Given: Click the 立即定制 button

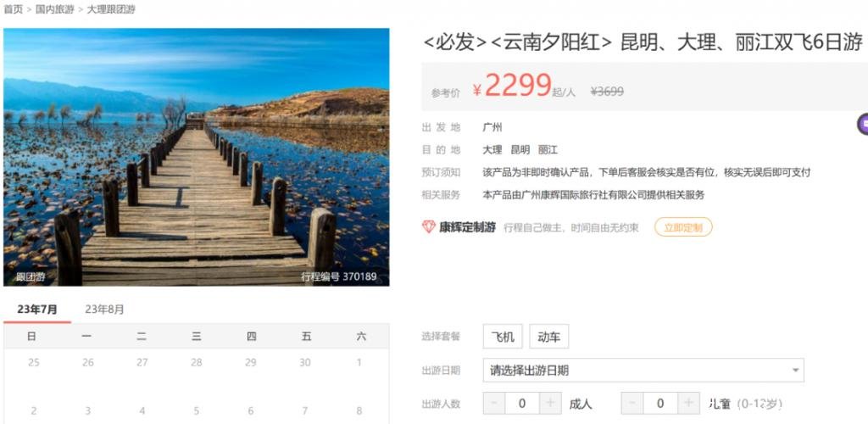Looking at the screenshot, I should point(683,227).
